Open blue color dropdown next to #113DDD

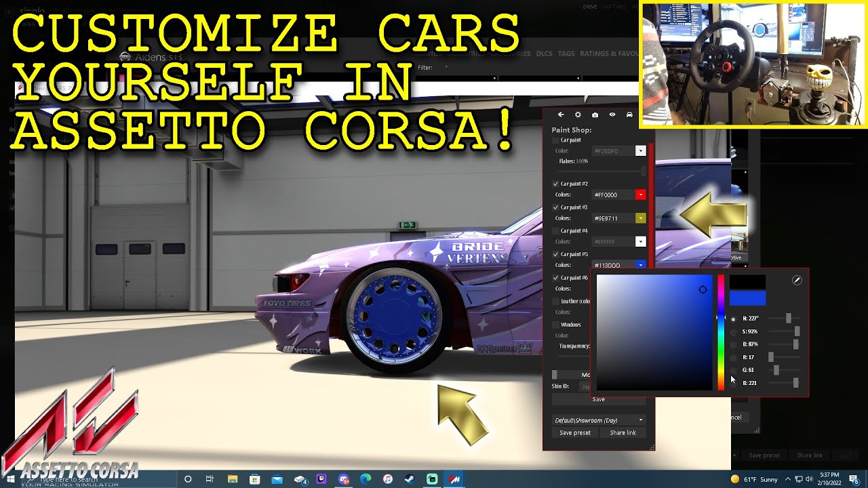[x=640, y=265]
